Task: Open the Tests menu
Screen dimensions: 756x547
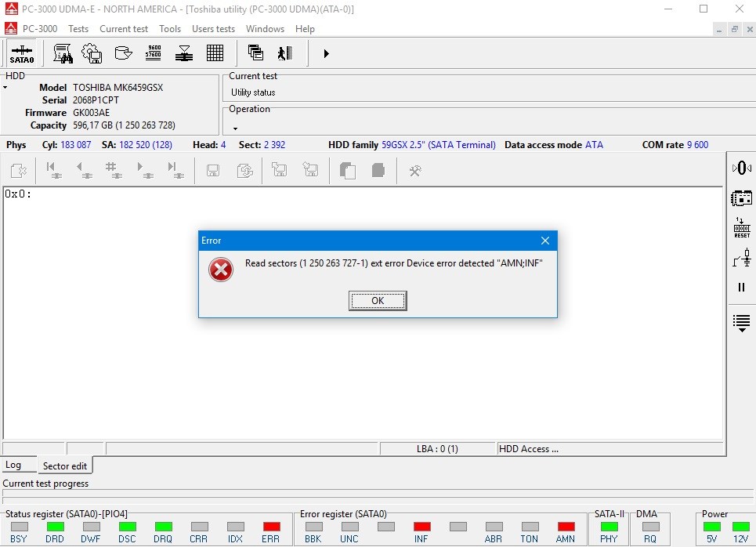Action: pos(78,29)
